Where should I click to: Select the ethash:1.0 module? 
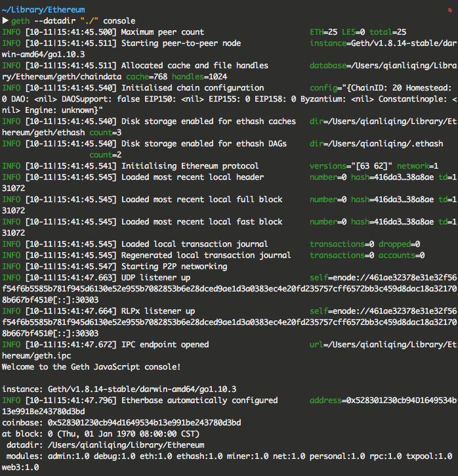tap(199, 456)
